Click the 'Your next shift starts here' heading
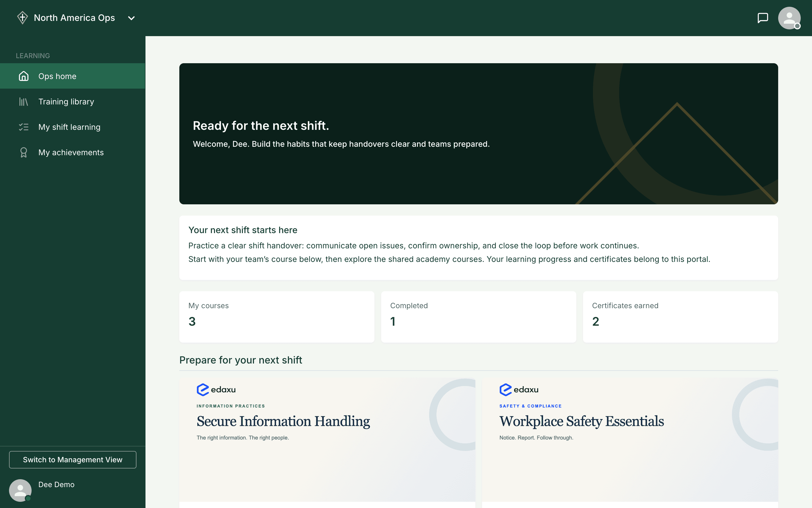This screenshot has height=508, width=812. (243, 230)
